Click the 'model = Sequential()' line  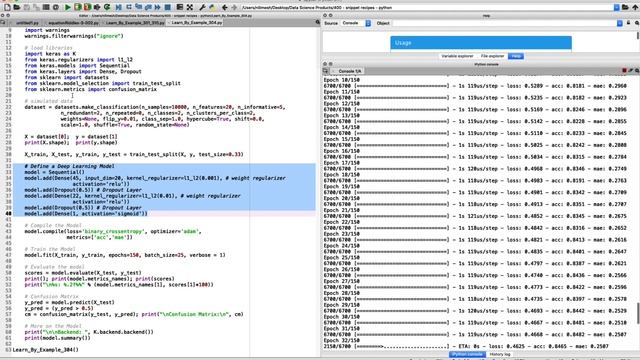(x=54, y=172)
